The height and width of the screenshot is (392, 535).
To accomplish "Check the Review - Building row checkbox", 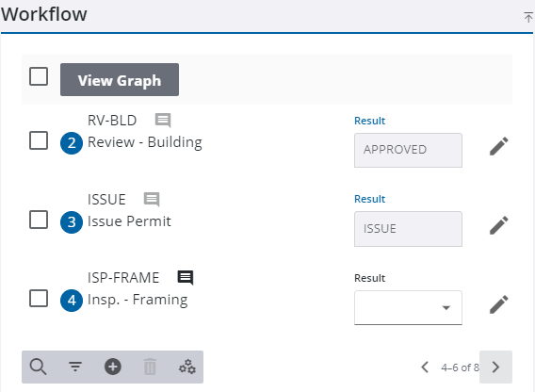I will click(39, 140).
